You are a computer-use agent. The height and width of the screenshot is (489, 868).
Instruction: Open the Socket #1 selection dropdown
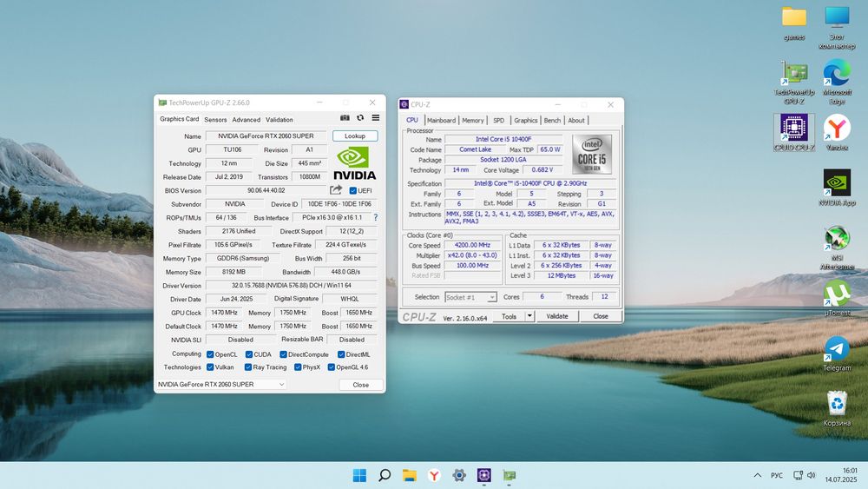[x=470, y=297]
